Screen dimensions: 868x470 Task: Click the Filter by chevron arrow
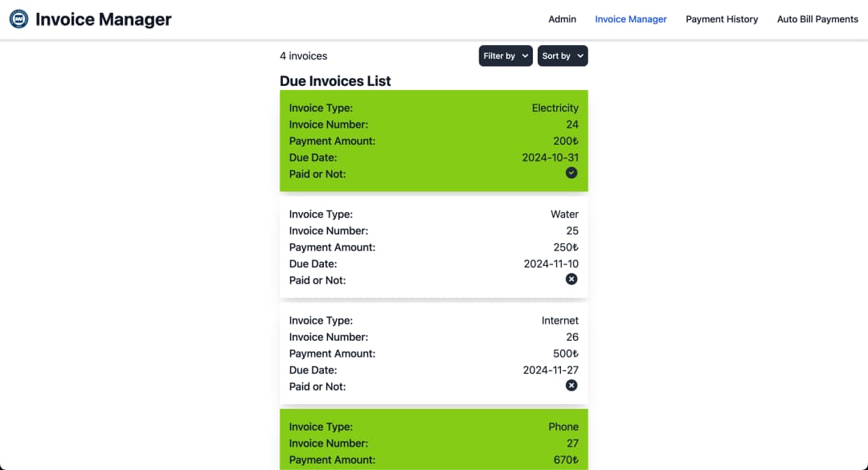tap(525, 56)
